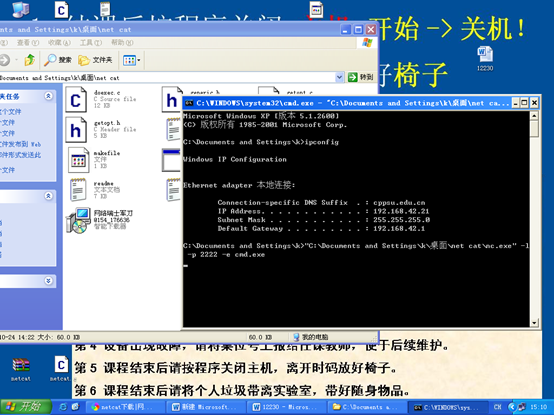This screenshot has height=415, width=554.
Task: Select the 网络瑞士军刀 installer icon
Action: coord(78,220)
